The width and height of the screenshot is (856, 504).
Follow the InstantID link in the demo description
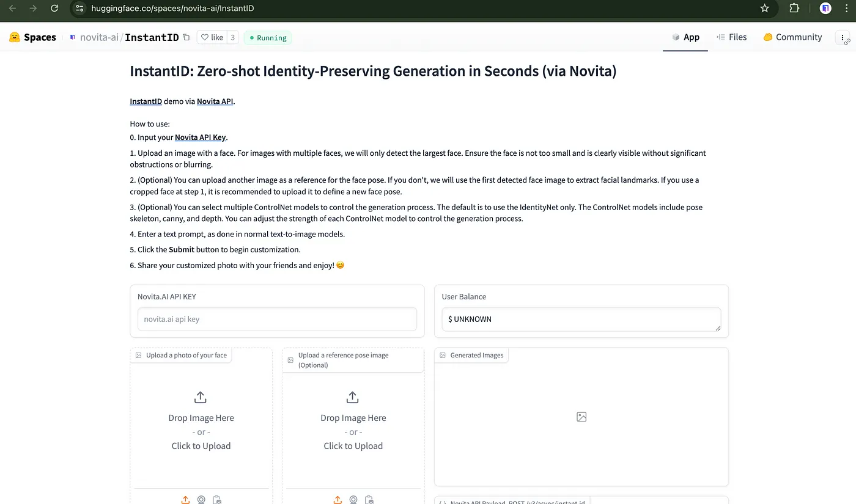point(146,101)
